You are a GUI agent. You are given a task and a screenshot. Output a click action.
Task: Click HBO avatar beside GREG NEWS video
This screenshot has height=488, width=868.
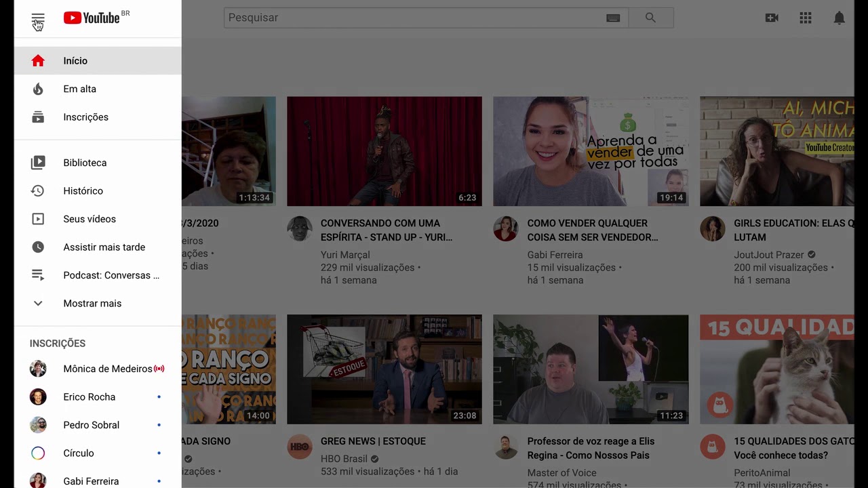click(300, 447)
